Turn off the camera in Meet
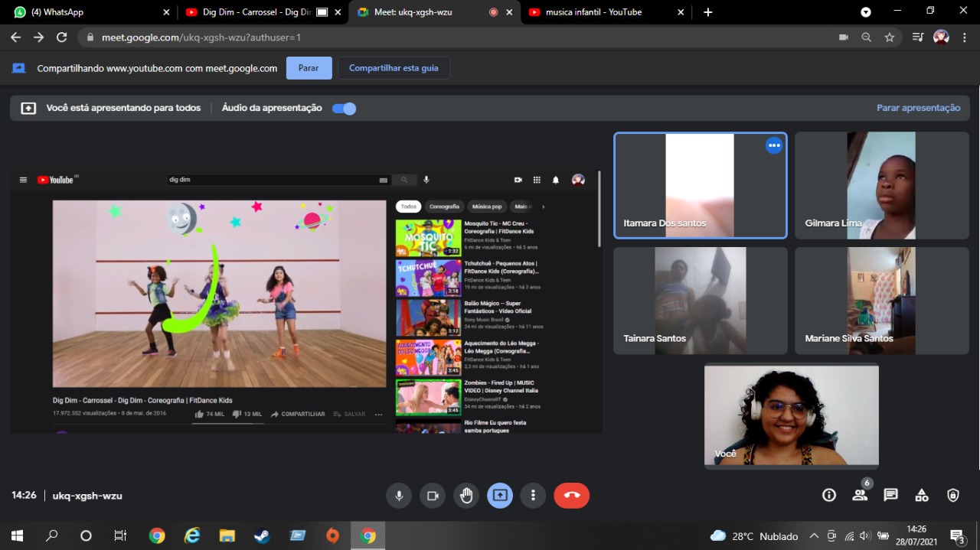The height and width of the screenshot is (550, 980). (433, 496)
